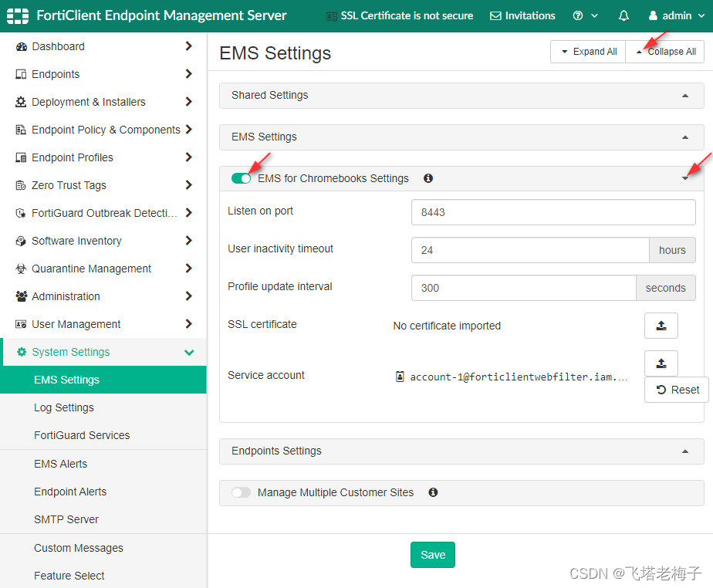Image resolution: width=713 pixels, height=588 pixels.
Task: Click the Deployment & Installers icon
Action: [x=21, y=102]
